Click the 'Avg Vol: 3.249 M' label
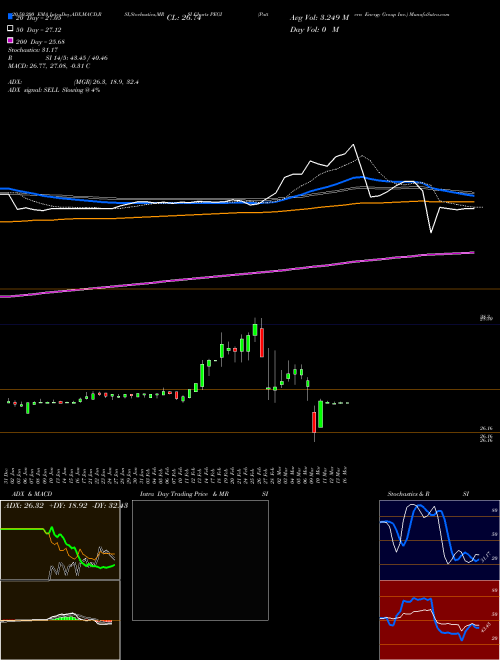The height and width of the screenshot is (660, 500). [319, 18]
